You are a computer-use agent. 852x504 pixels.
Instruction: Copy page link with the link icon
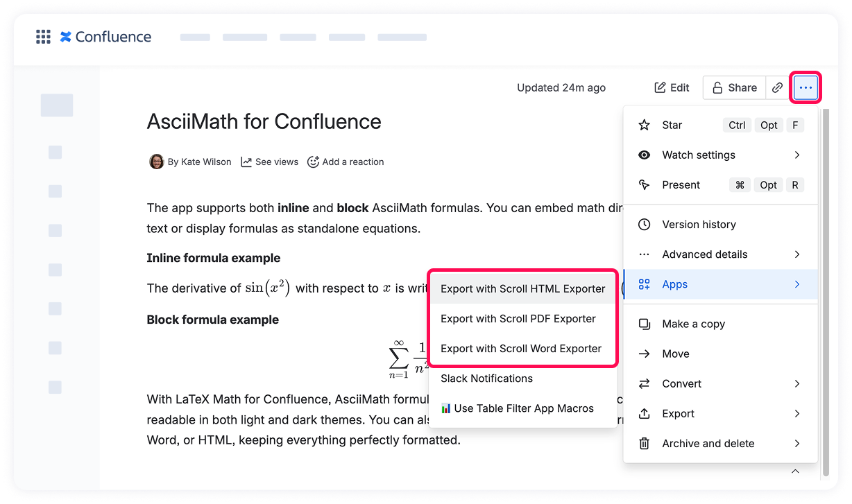click(x=778, y=87)
